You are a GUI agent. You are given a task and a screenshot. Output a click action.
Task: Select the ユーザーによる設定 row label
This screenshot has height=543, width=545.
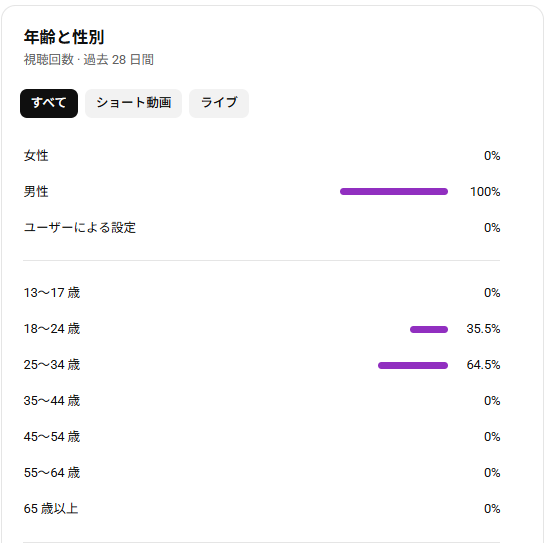pyautogui.click(x=80, y=228)
